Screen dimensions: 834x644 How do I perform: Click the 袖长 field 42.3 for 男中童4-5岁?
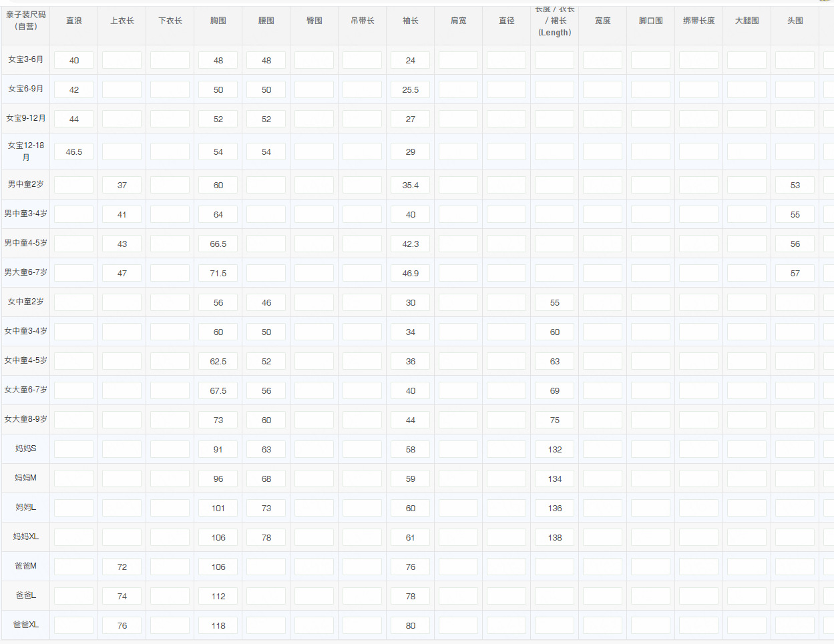(410, 244)
